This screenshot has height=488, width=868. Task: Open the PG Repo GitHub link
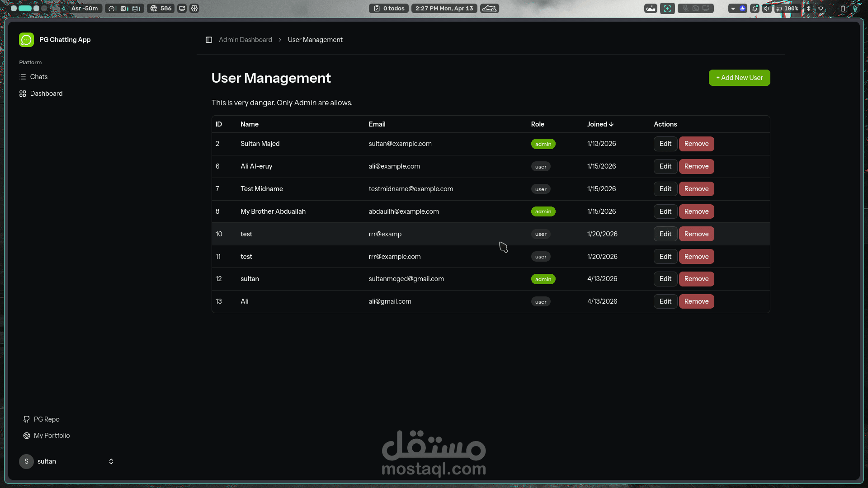tap(46, 419)
